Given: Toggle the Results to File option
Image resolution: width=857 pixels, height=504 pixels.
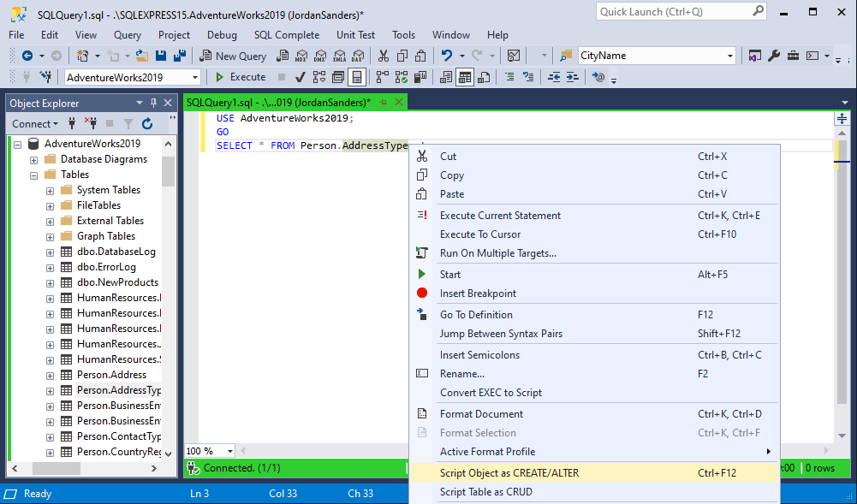Looking at the screenshot, I should tap(484, 77).
